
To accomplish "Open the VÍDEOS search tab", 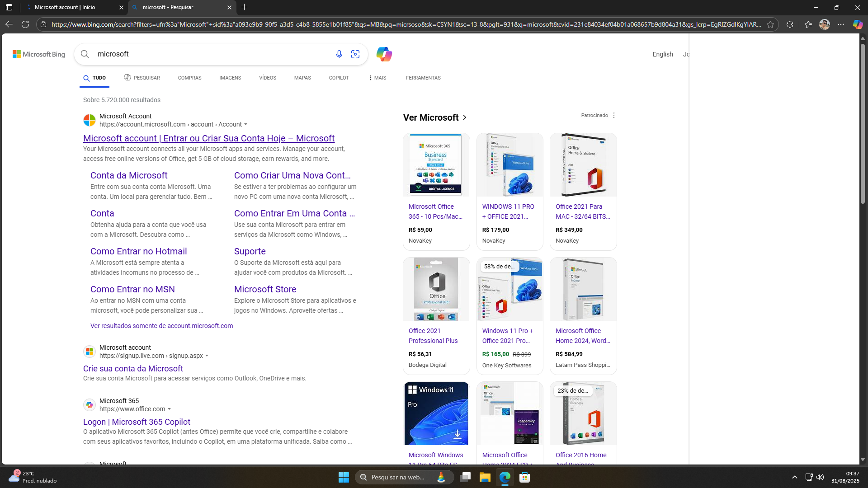I will pyautogui.click(x=268, y=78).
